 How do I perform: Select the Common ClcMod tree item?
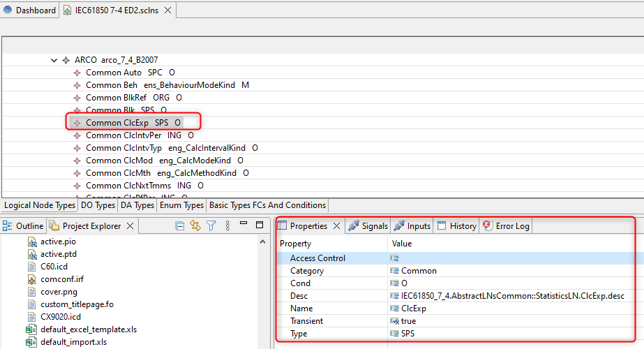[119, 161]
